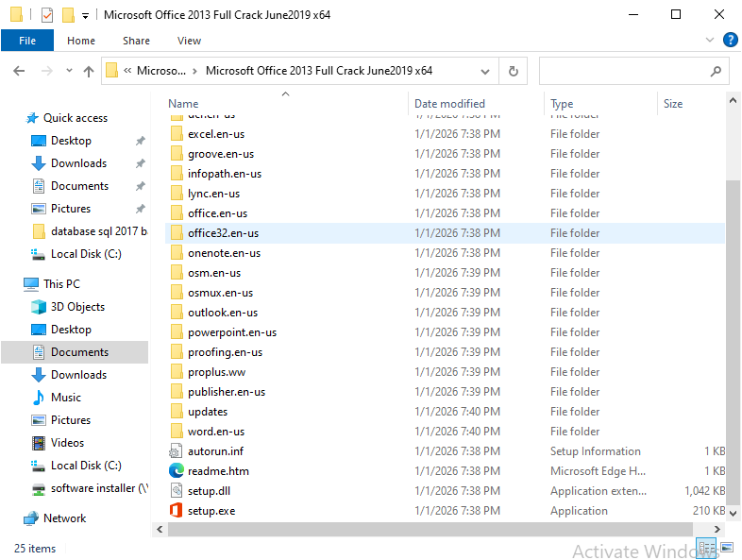This screenshot has height=560, width=742.
Task: Select the proplus.ww folder icon
Action: coord(177,372)
